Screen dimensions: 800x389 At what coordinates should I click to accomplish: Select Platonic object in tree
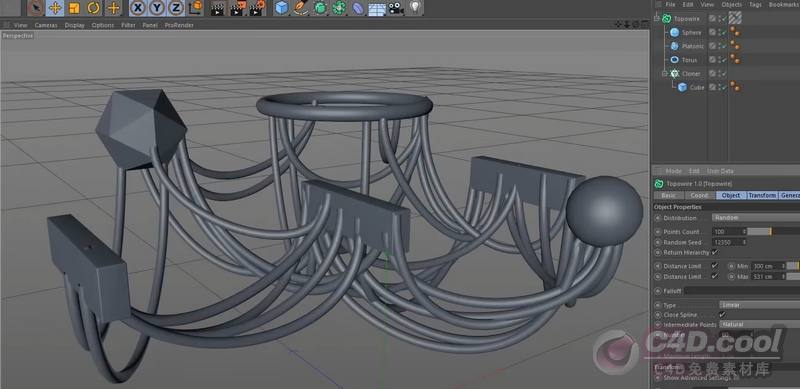(x=693, y=46)
